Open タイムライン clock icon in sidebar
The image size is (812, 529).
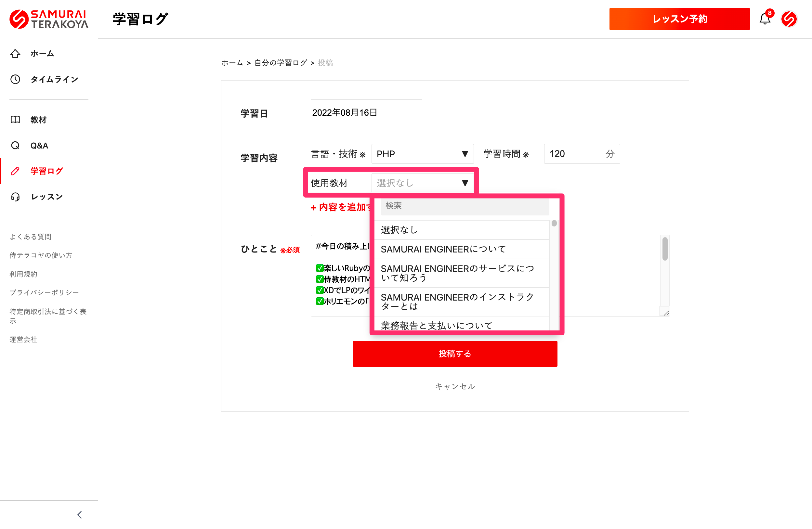pyautogui.click(x=15, y=80)
